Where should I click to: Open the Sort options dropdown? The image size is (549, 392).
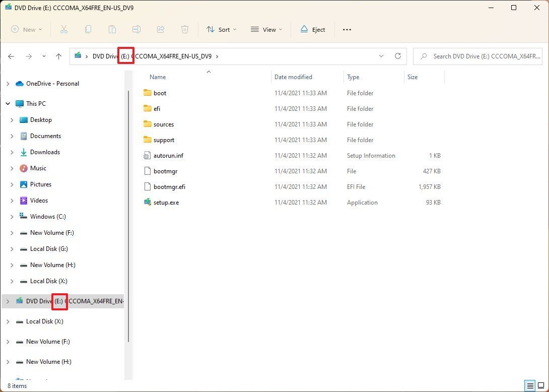(x=221, y=29)
